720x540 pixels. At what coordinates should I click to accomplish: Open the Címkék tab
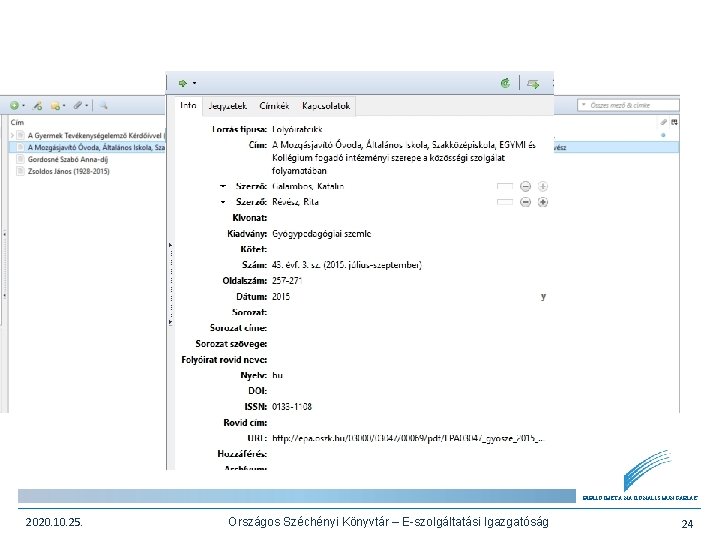pos(274,106)
